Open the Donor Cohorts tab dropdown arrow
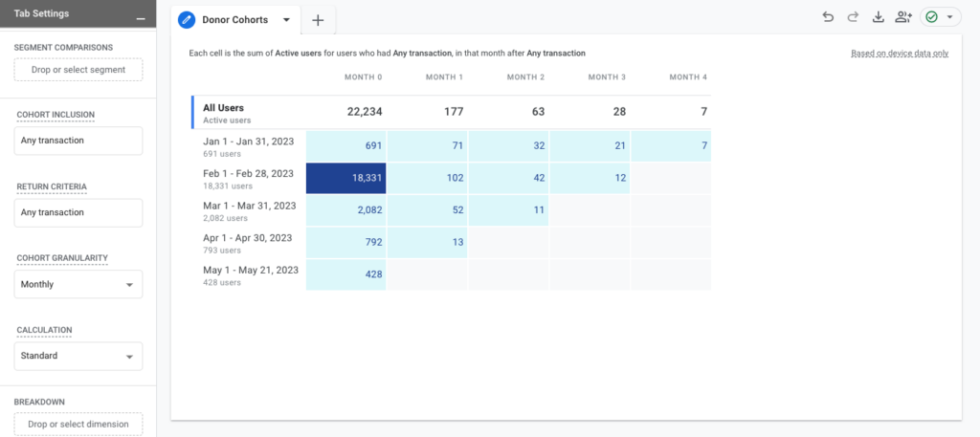The width and height of the screenshot is (980, 437). [x=286, y=19]
